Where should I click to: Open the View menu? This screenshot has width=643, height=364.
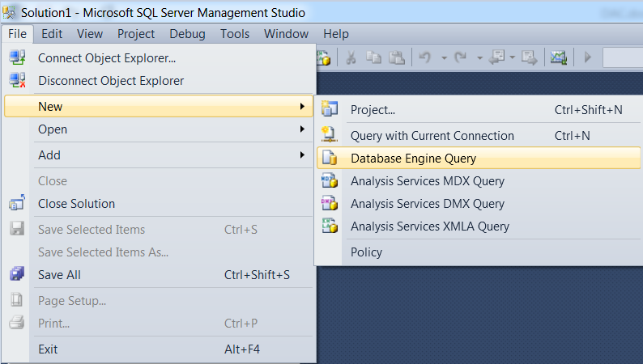click(90, 34)
